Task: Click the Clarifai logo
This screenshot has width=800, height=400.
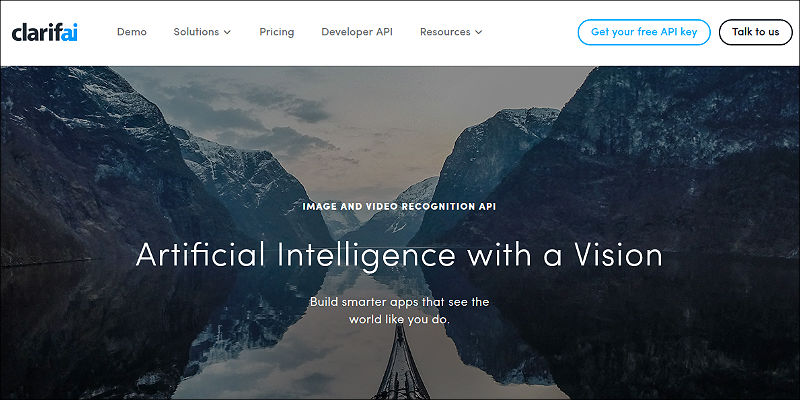Action: (44, 32)
